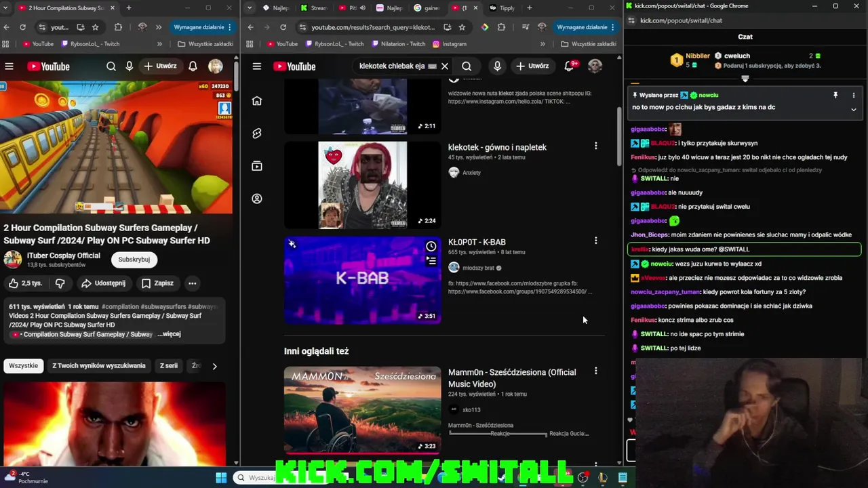Expand the description with '...więcej'

[169, 334]
